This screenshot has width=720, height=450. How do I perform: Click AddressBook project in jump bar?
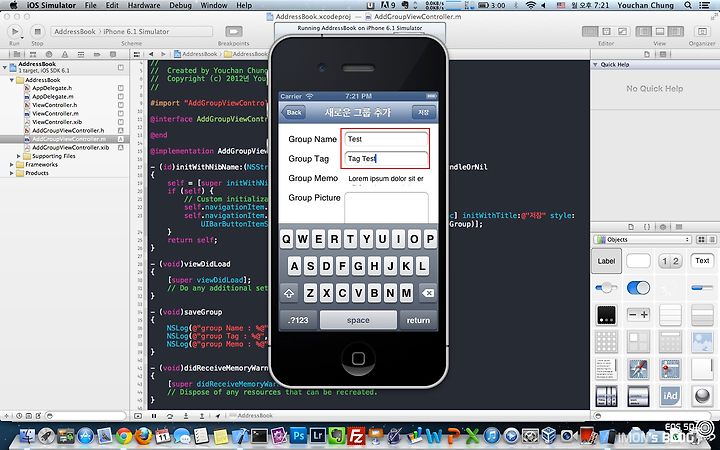pos(196,54)
